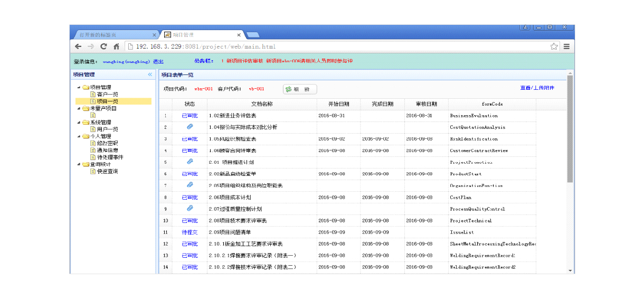644x299 pixels.
Task: Click 退出 logout link
Action: (x=158, y=61)
